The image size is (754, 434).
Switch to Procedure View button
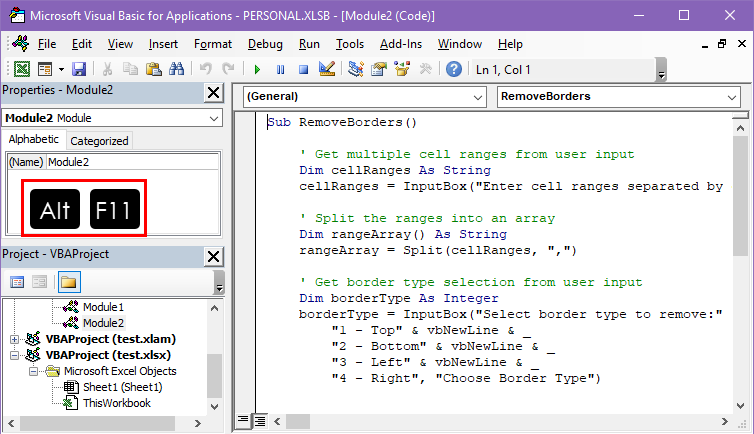(x=243, y=421)
